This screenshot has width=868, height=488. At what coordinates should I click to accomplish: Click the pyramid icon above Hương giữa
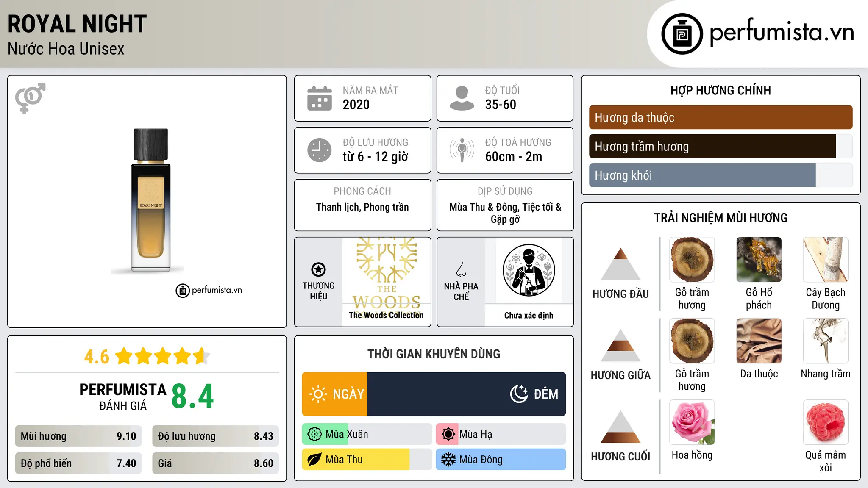pos(620,345)
